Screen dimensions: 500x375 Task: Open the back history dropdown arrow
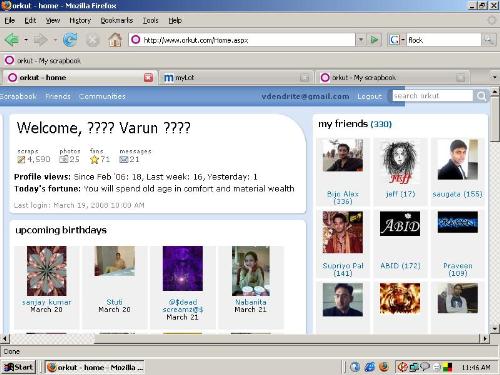click(x=26, y=40)
